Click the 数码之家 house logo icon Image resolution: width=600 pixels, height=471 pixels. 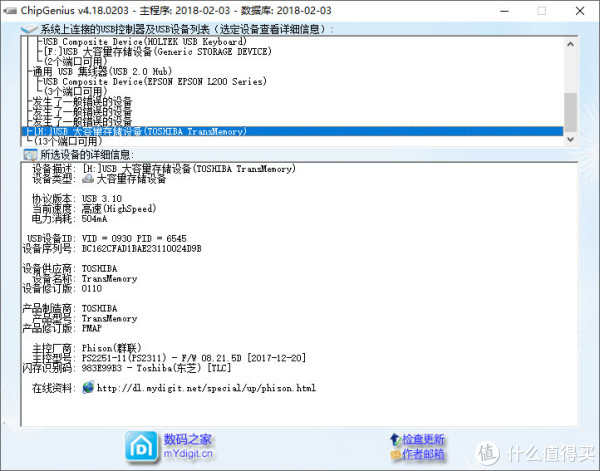tap(140, 445)
